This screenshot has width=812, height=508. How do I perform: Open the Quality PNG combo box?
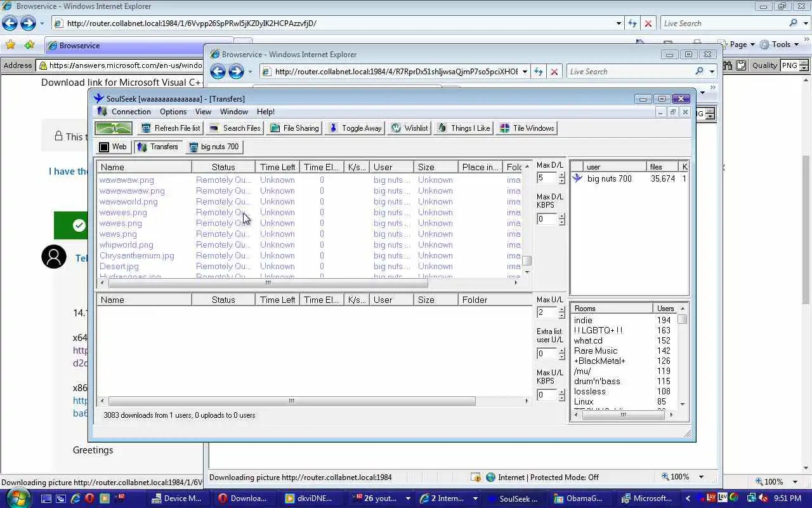coord(795,65)
